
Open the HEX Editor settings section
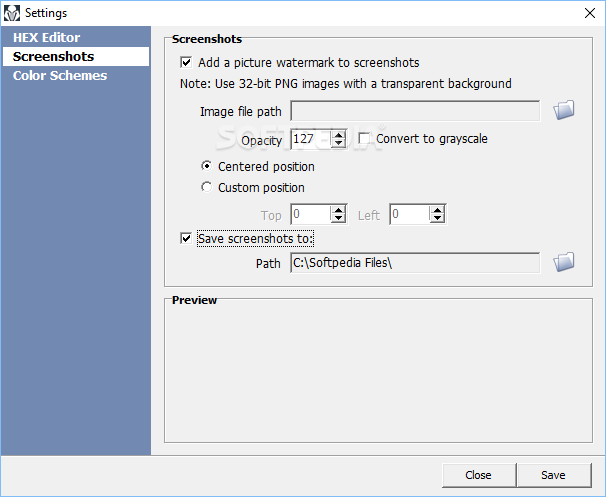click(76, 37)
